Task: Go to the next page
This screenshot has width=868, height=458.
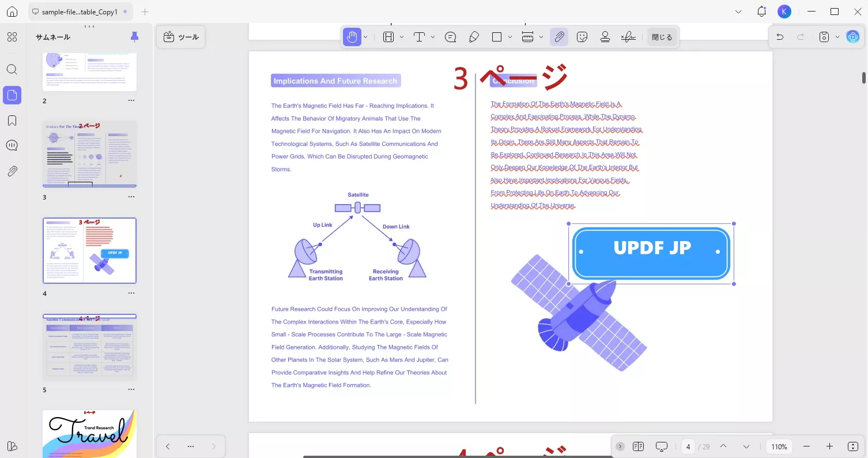Action: tap(746, 446)
